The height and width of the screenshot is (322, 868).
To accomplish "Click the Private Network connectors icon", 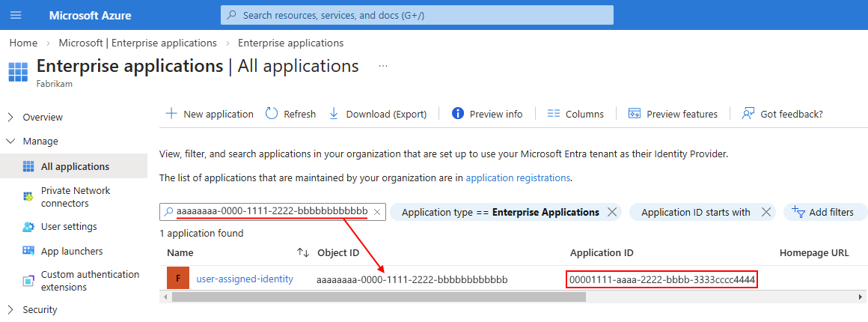I will tap(28, 197).
